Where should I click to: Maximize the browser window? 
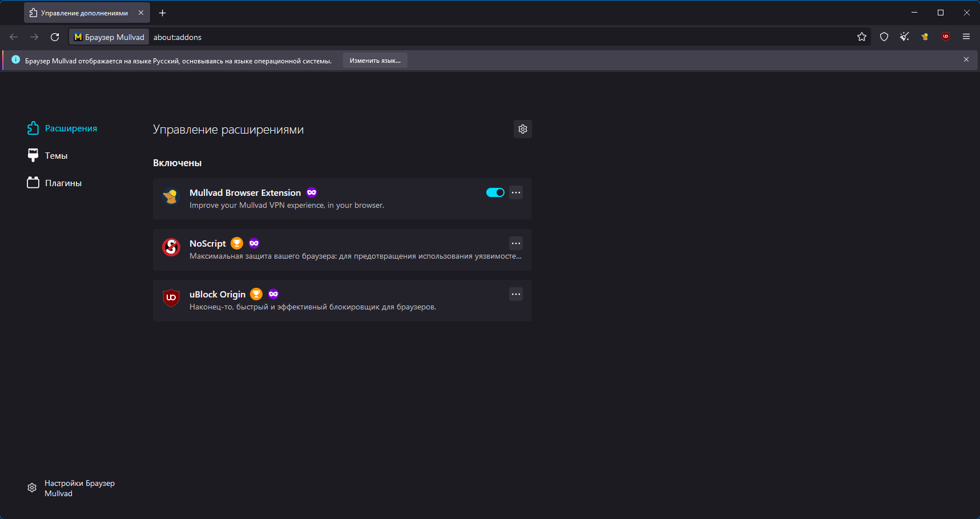(941, 13)
